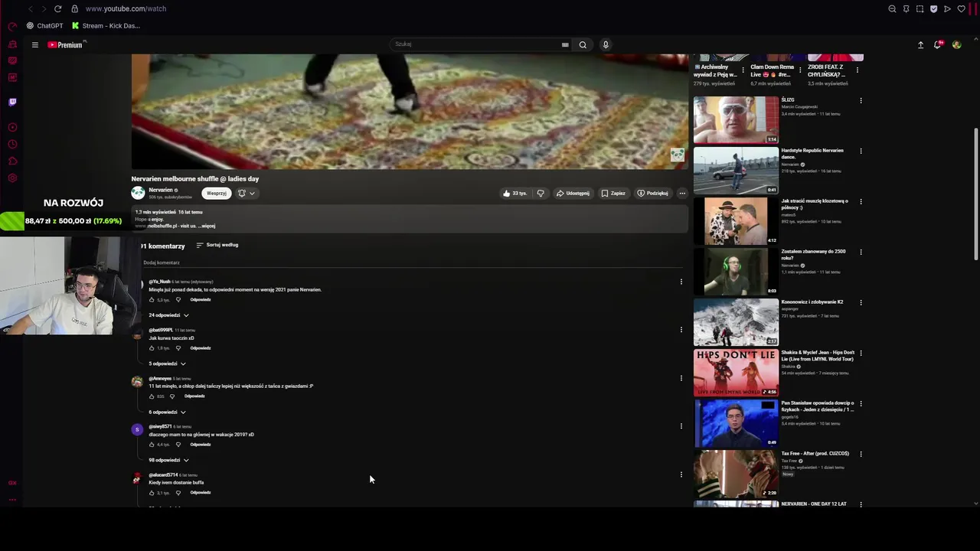Open the video title 'Nervarien melbourne shuffle @ ladies day'

coord(195,179)
